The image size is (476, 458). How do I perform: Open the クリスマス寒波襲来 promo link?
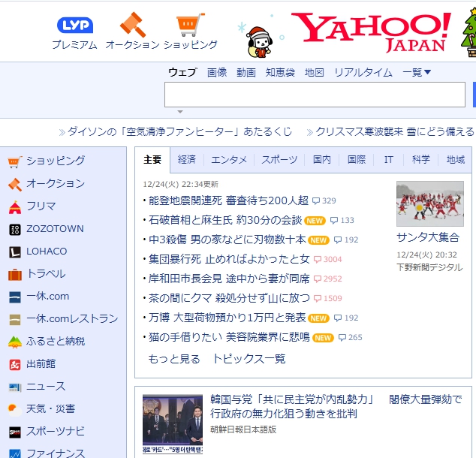(x=395, y=132)
